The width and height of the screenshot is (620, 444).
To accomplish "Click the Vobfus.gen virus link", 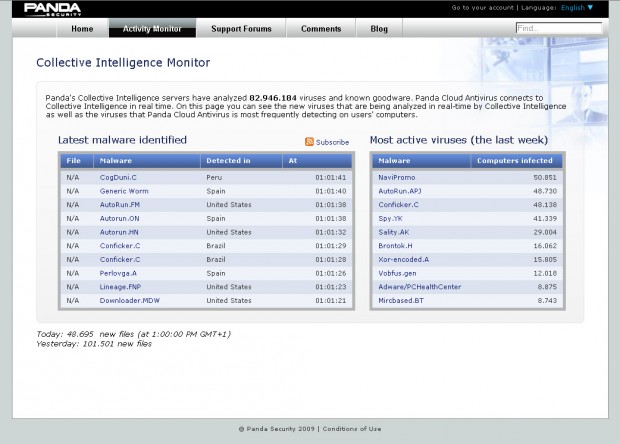I will click(x=397, y=273).
